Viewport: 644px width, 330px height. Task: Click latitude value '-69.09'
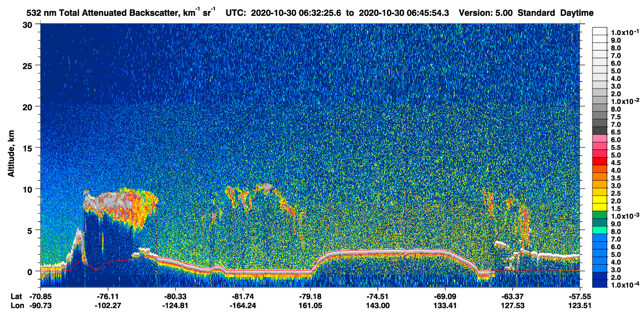(x=445, y=296)
